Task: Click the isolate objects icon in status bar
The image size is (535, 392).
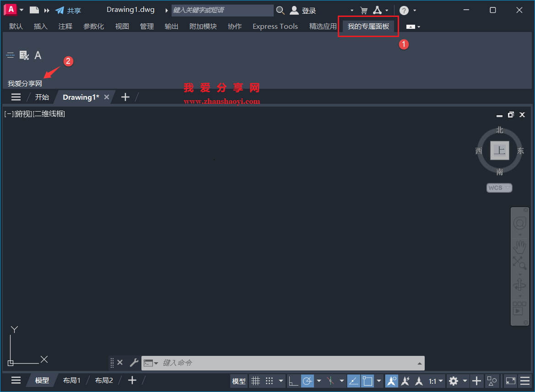Action: [492, 381]
